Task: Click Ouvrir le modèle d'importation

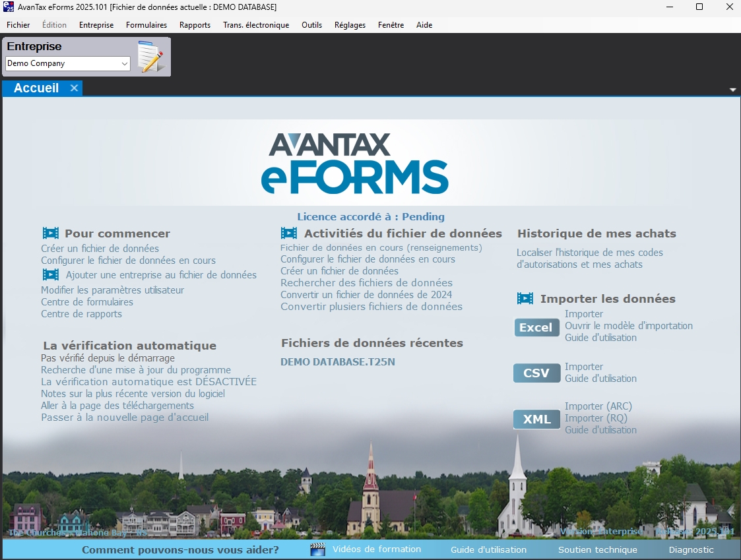Action: tap(629, 326)
